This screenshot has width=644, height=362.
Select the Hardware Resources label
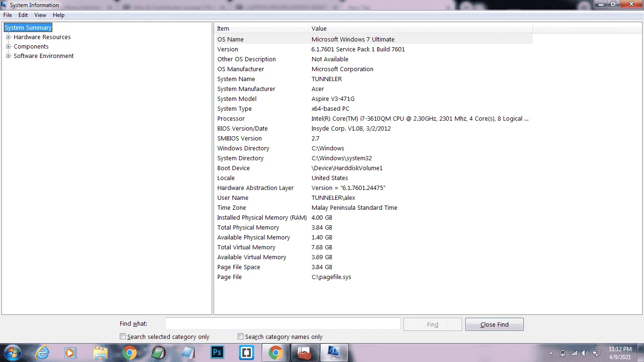42,37
